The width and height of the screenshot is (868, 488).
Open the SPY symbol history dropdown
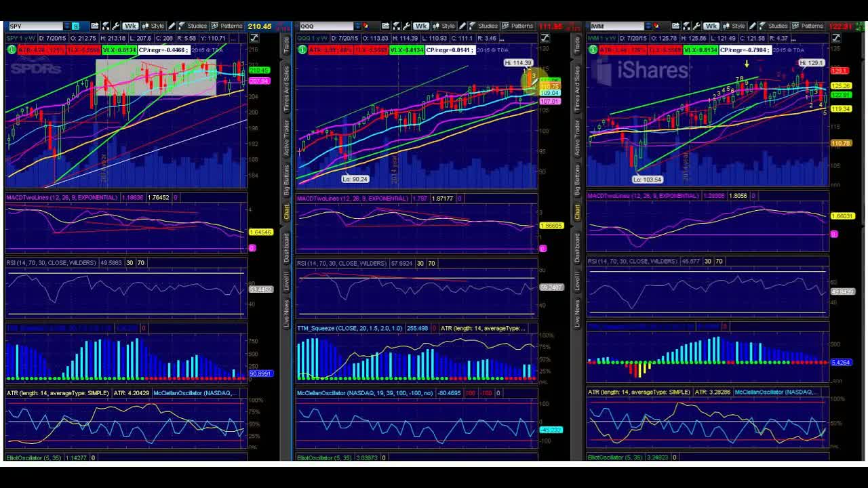point(66,26)
